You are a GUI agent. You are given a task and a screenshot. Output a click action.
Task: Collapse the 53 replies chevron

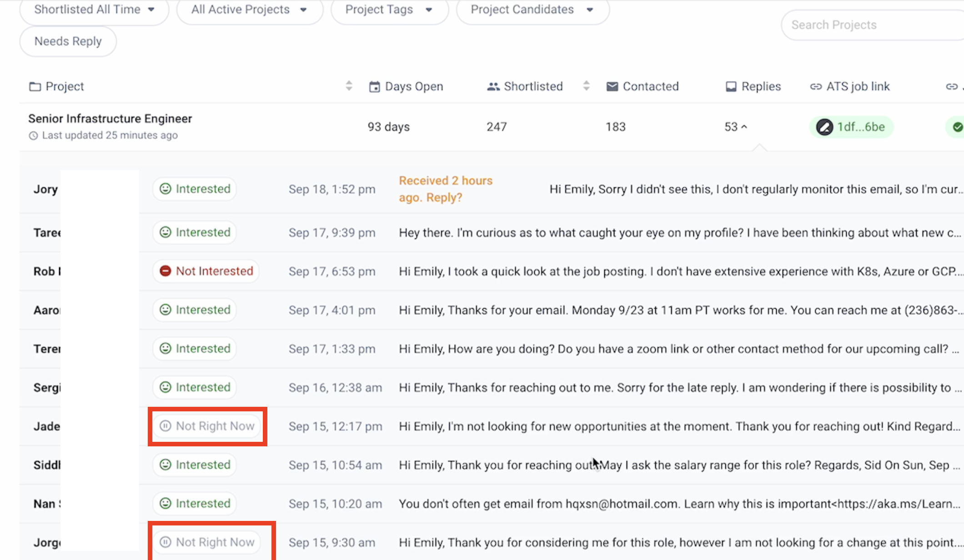coord(744,127)
